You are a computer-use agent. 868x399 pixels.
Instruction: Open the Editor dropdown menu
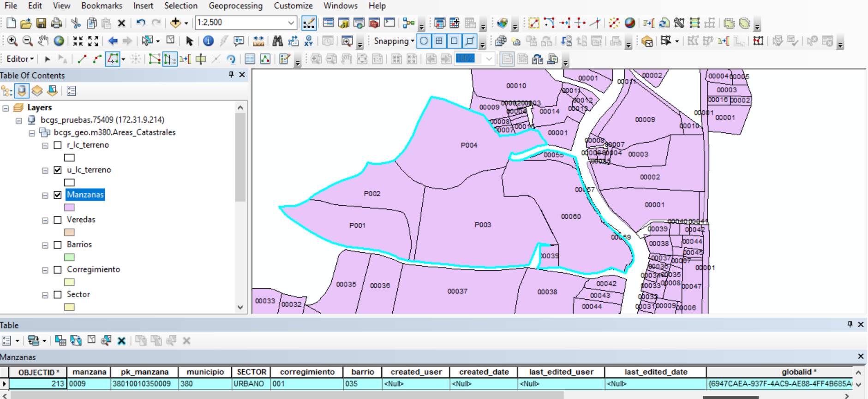pyautogui.click(x=20, y=59)
